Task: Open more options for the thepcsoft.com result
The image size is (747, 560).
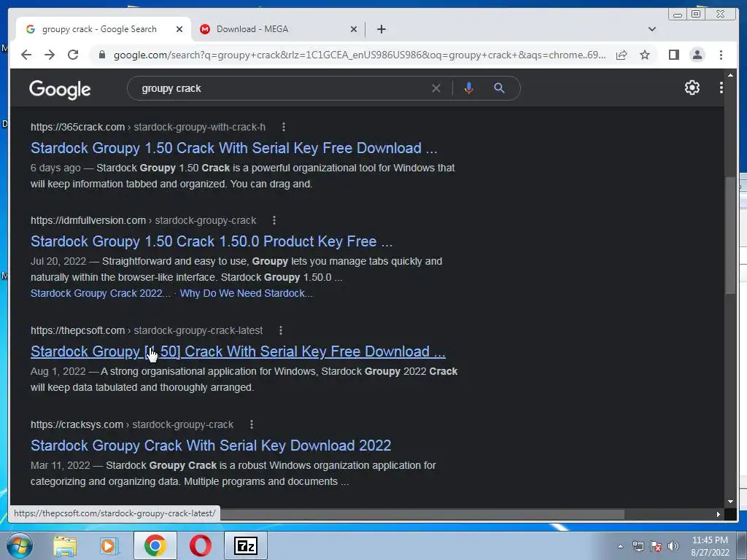Action: click(x=281, y=330)
